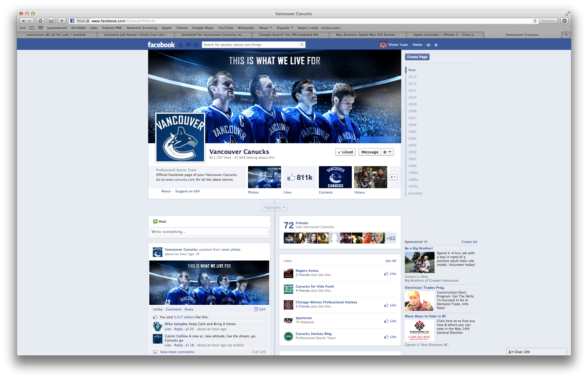Open Facebook messages icon

tap(188, 45)
